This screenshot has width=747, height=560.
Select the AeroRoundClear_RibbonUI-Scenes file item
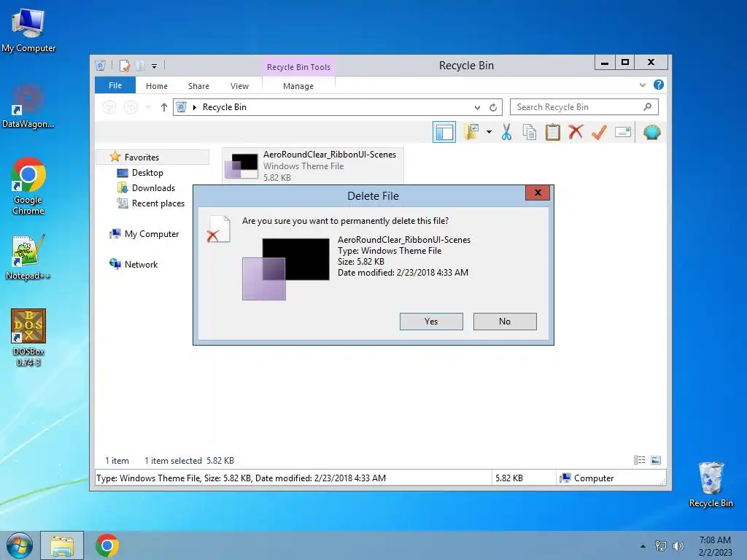312,166
